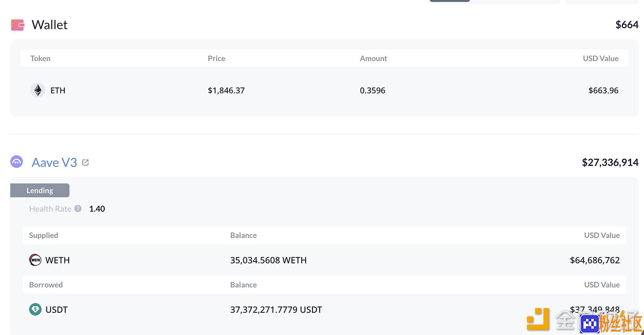Click the ETH token icon
This screenshot has width=644, height=335.
[x=38, y=90]
